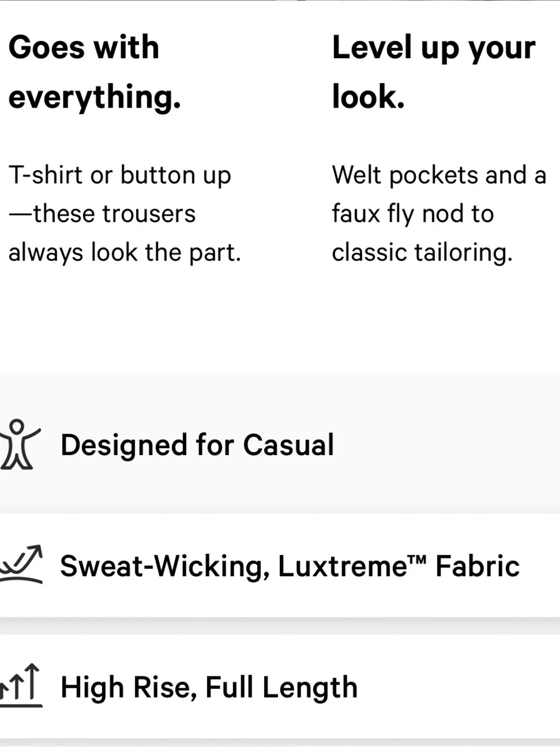
Task: Select the 'Level up your look.' heading
Action: coord(433,72)
